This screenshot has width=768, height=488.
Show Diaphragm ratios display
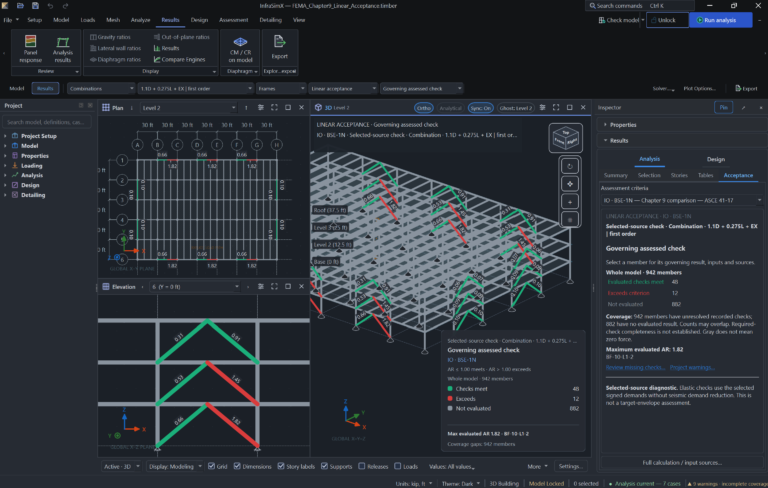(116, 59)
